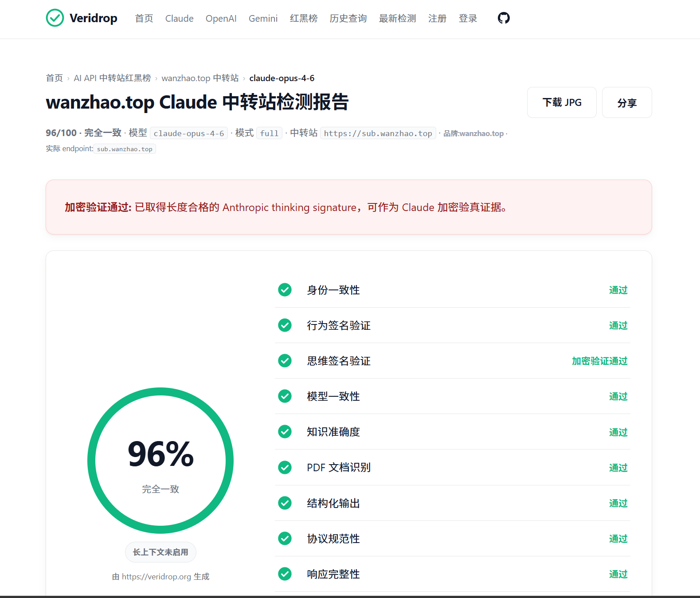Click the 长上下文未启用 badge
This screenshot has height=598, width=700.
[160, 552]
